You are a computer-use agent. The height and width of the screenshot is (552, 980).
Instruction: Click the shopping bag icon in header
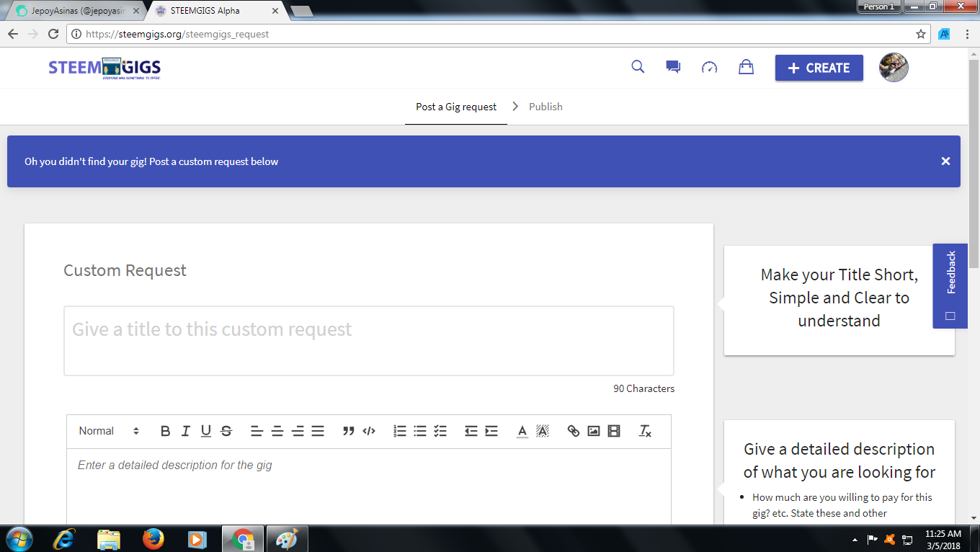pos(746,67)
